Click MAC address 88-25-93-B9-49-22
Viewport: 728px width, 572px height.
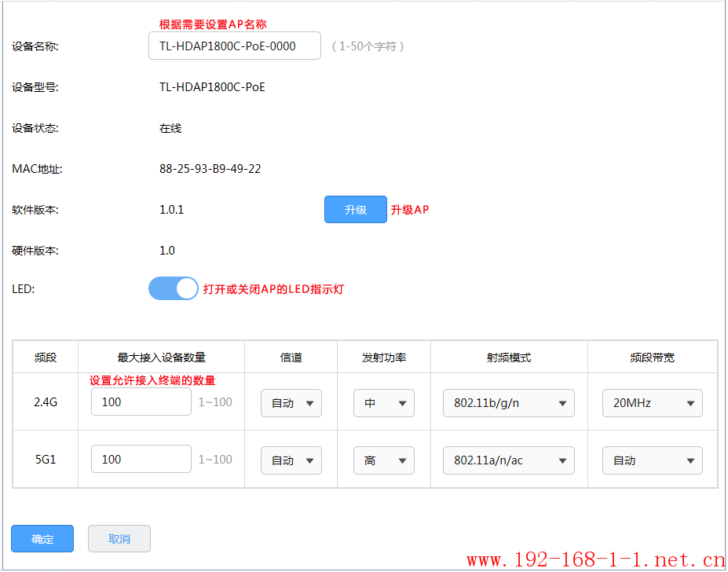coord(210,169)
